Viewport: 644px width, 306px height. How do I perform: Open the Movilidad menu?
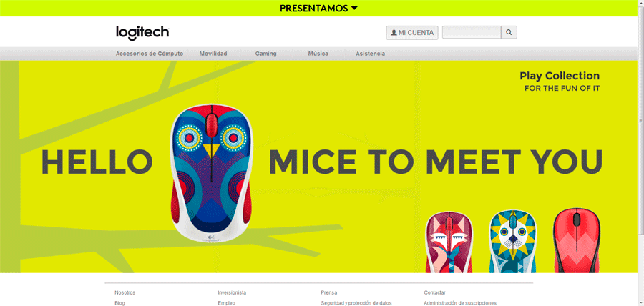[x=213, y=54]
